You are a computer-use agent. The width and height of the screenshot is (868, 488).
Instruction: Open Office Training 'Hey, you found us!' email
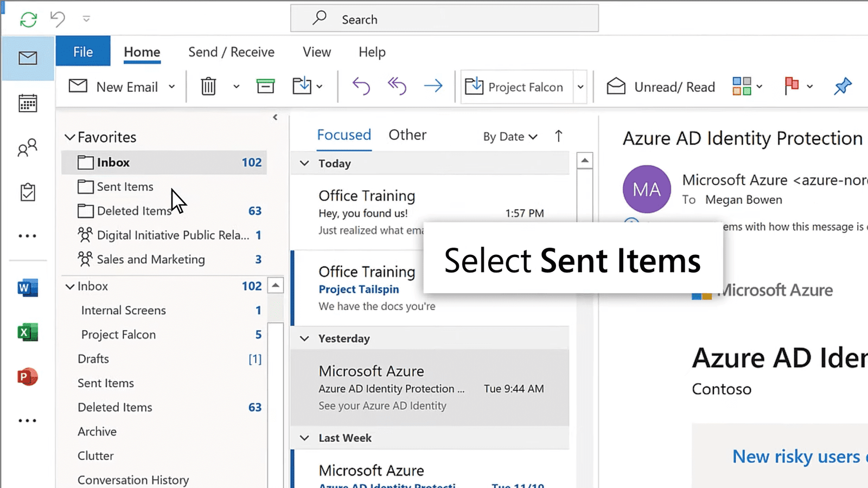coord(430,213)
